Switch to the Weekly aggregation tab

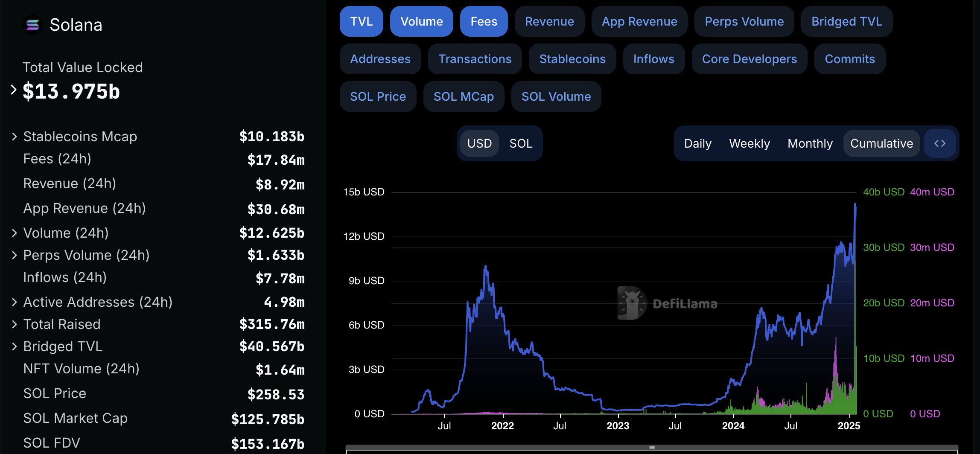[750, 143]
